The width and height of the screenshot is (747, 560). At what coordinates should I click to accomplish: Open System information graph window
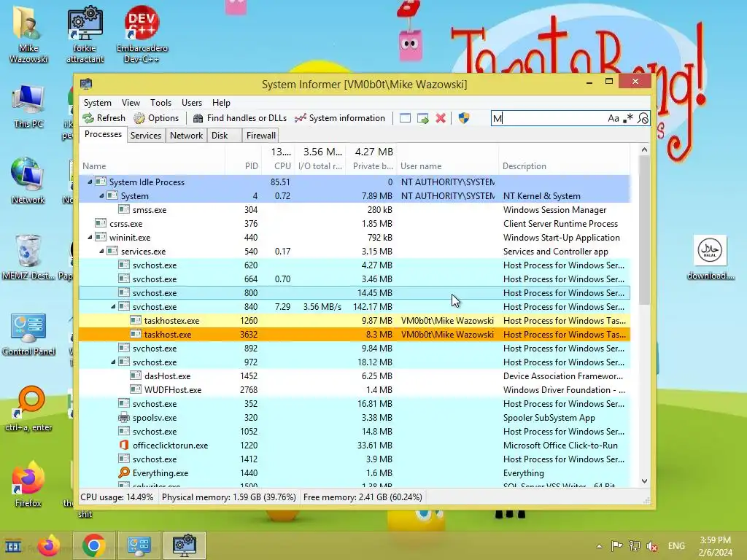click(340, 118)
